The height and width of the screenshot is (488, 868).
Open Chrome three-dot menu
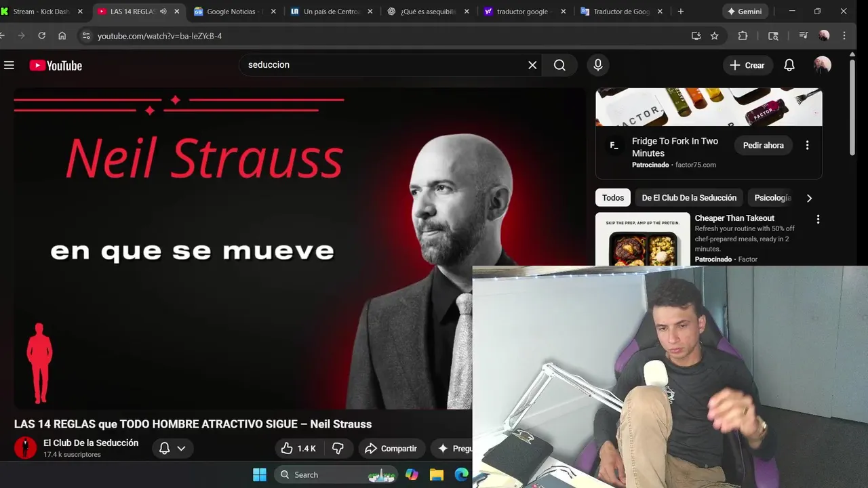[x=844, y=36]
